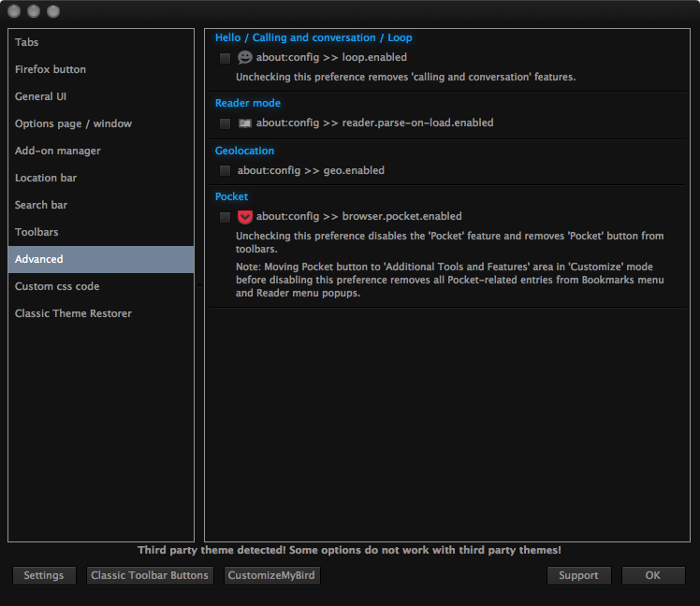
Task: Click the Pocket section heading
Action: (232, 196)
